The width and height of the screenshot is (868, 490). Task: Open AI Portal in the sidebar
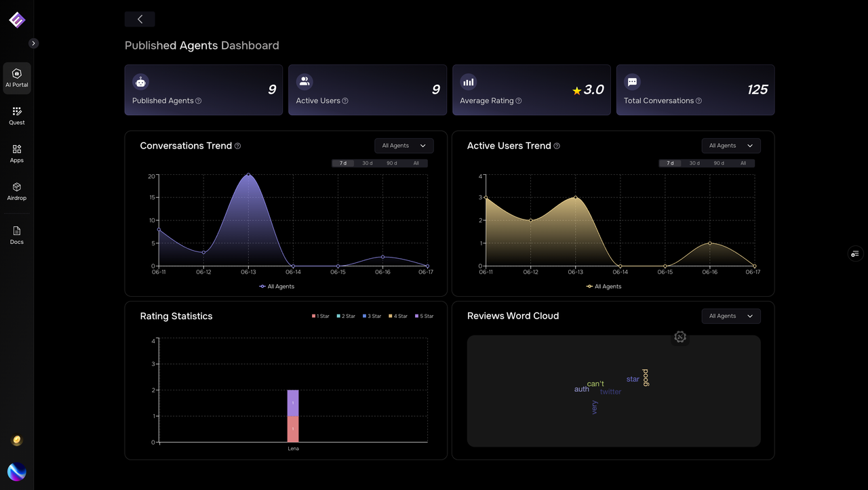coord(17,78)
